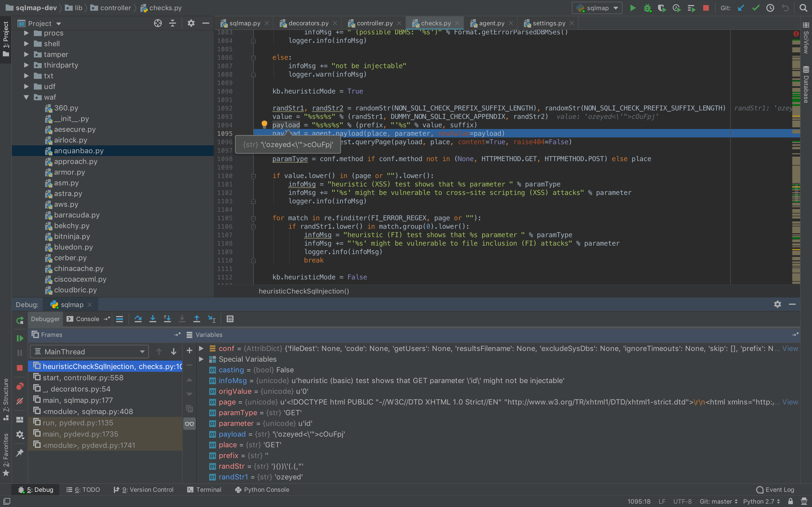Toggle Mute Breakpoints icon

click(x=20, y=401)
